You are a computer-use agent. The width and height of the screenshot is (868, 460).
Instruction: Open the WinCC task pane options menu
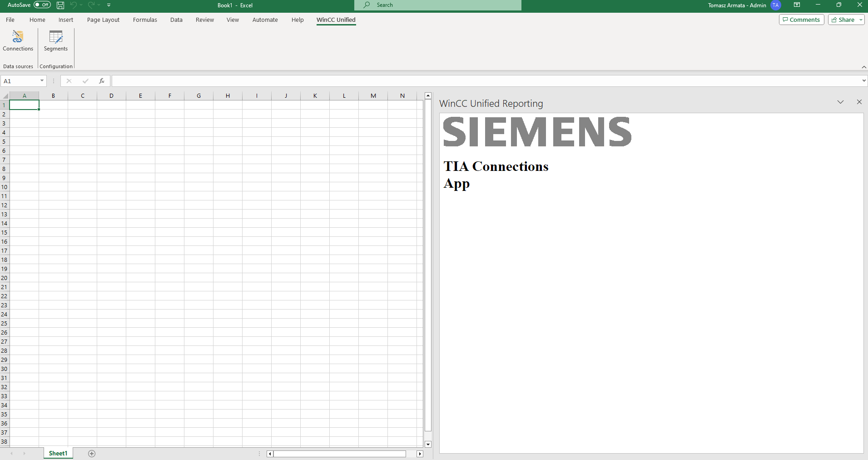(x=840, y=102)
